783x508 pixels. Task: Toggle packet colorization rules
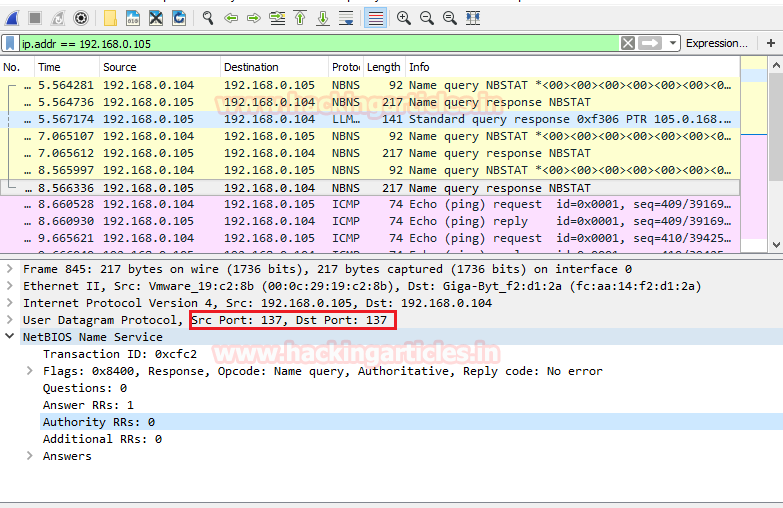point(375,18)
